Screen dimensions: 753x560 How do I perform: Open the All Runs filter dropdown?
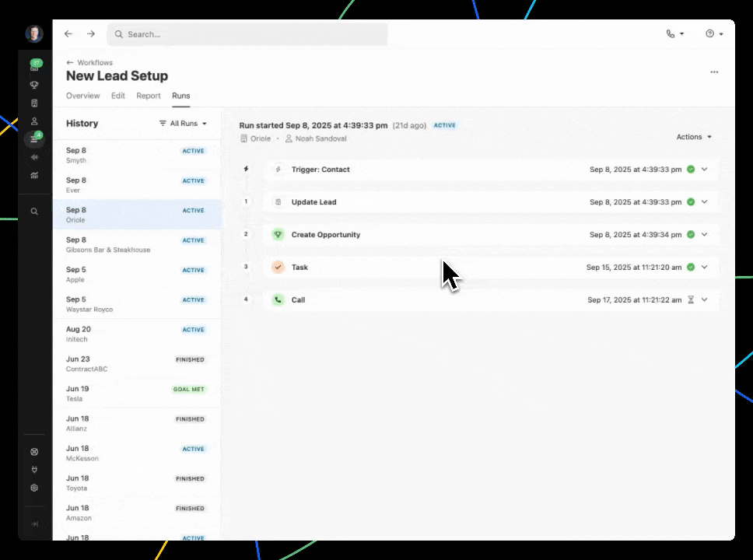click(183, 124)
